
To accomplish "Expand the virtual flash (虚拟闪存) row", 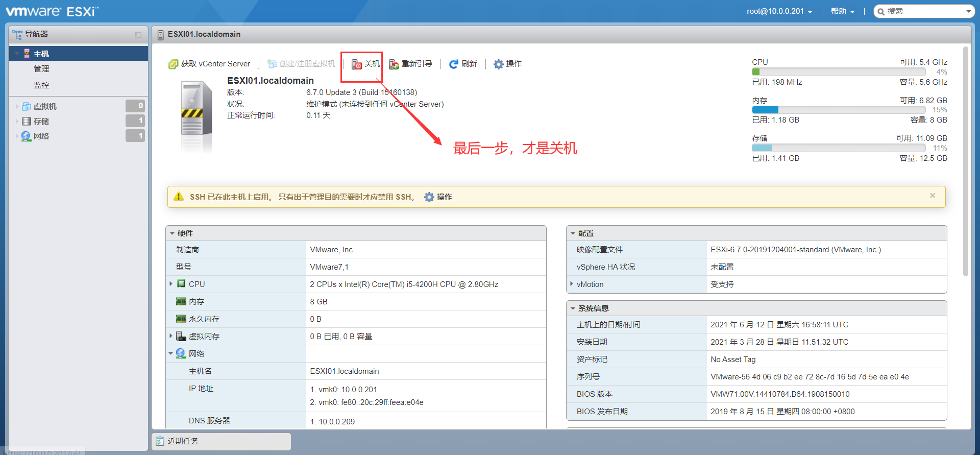I will click(x=170, y=336).
